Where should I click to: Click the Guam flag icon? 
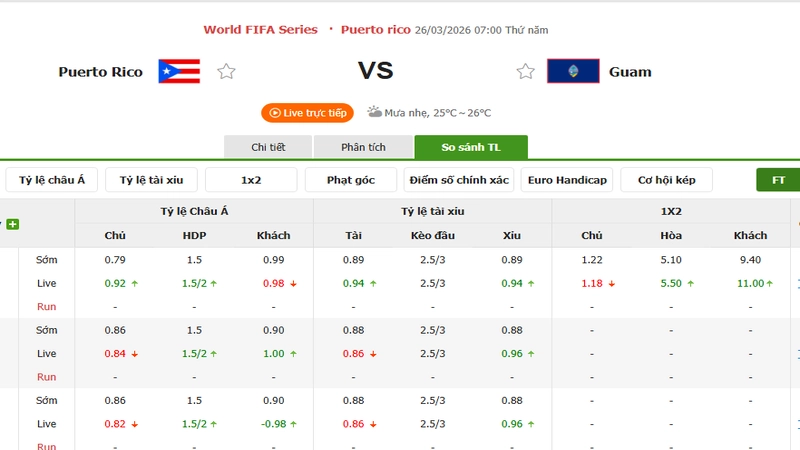(x=573, y=71)
